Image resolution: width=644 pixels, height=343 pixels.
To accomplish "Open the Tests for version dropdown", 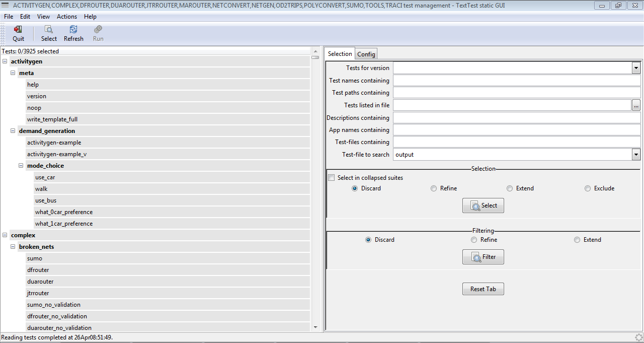I will [x=636, y=68].
